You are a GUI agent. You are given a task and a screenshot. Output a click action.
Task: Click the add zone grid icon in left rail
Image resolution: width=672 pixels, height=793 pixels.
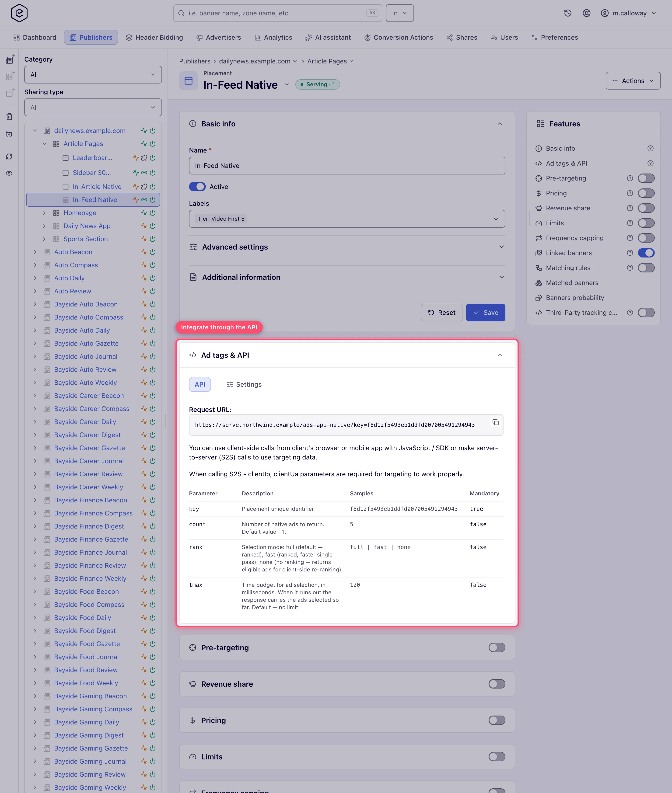point(10,76)
